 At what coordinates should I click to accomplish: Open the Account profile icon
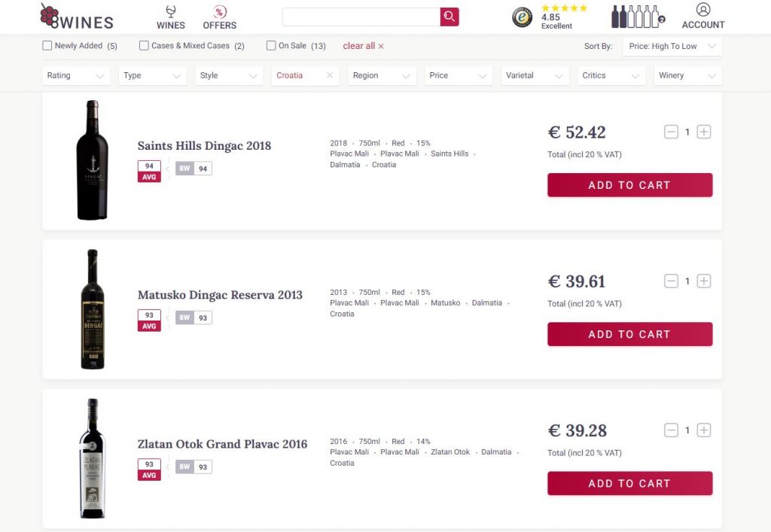coord(703,17)
